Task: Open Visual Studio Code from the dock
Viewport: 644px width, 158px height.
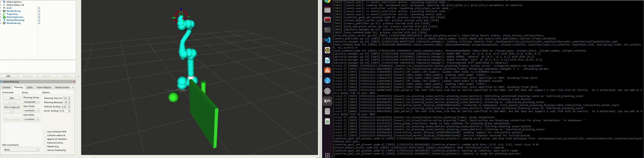Action: 327,40
